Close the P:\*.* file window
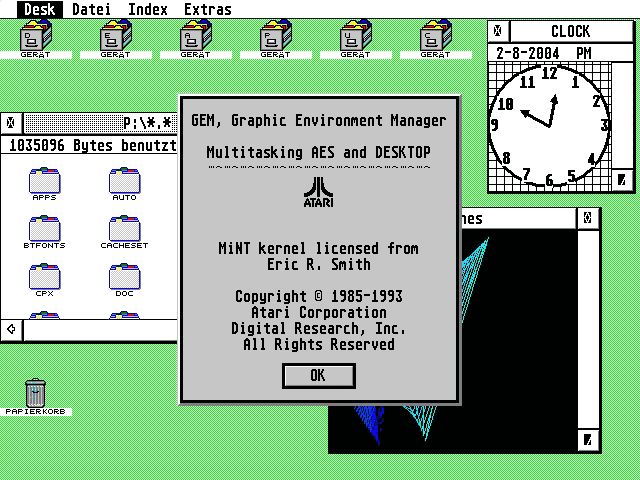 (11, 122)
